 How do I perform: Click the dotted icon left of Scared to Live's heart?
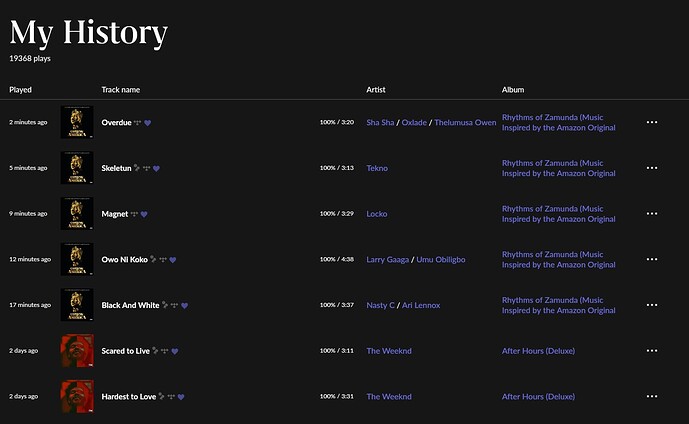(x=165, y=351)
